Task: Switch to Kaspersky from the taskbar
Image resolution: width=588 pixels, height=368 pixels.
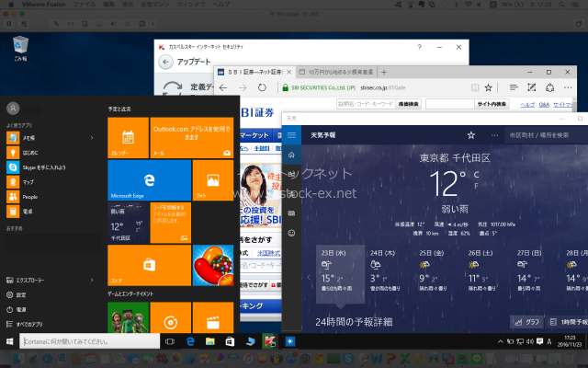Action: pos(270,341)
